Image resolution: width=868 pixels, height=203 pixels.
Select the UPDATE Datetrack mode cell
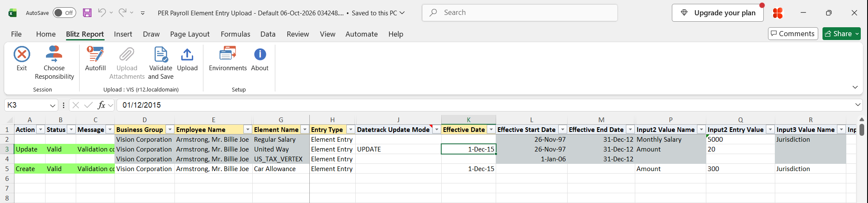pos(398,149)
